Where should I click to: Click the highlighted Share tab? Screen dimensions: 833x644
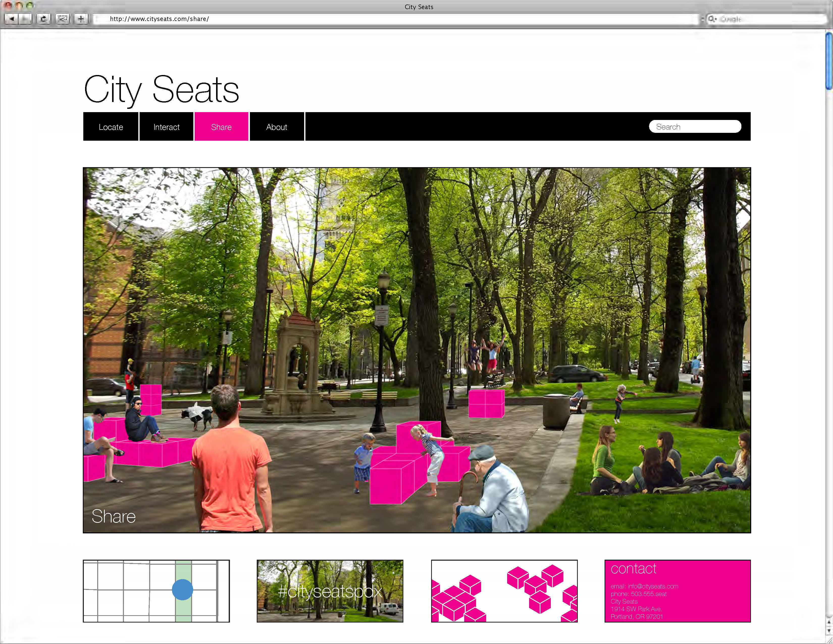[221, 127]
